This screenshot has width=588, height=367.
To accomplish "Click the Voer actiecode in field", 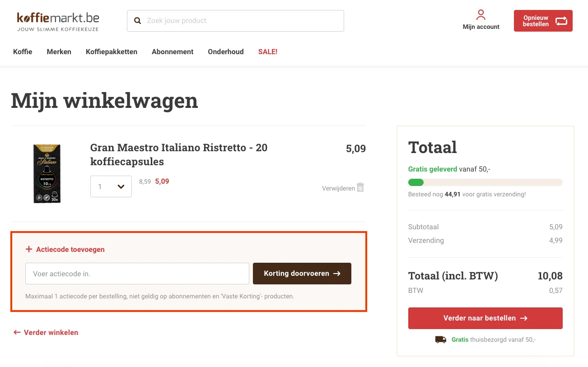I will [137, 273].
